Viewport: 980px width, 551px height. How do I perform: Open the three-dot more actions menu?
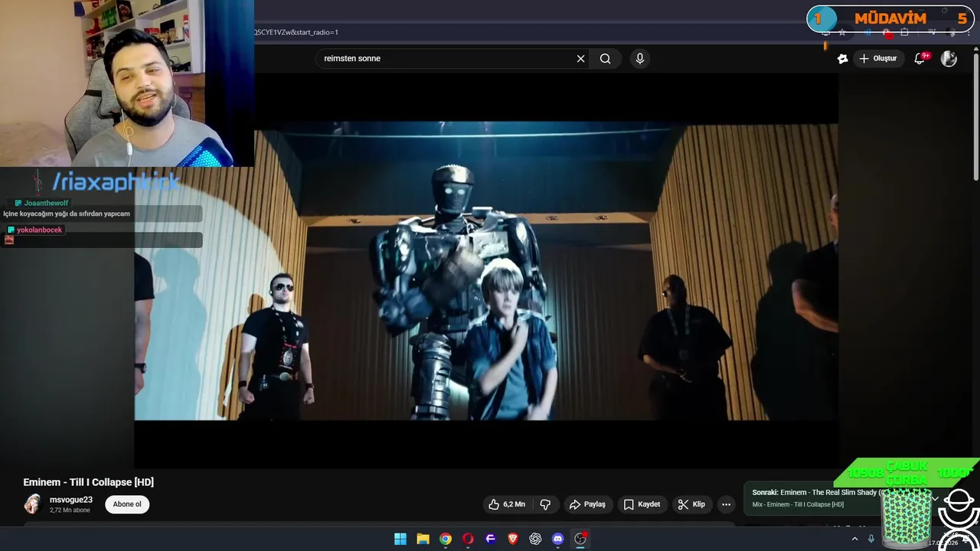pos(726,504)
